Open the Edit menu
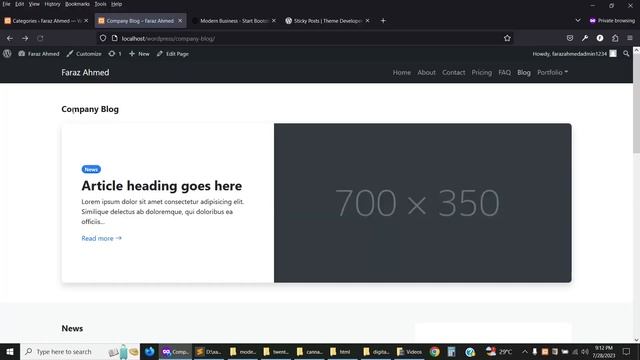This screenshot has width=640, height=360. tap(20, 4)
